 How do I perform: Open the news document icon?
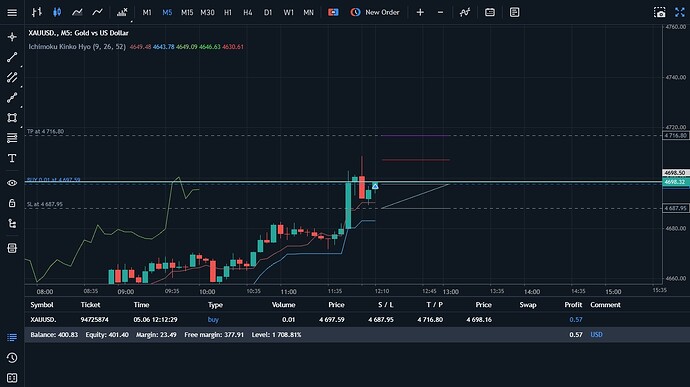click(514, 12)
